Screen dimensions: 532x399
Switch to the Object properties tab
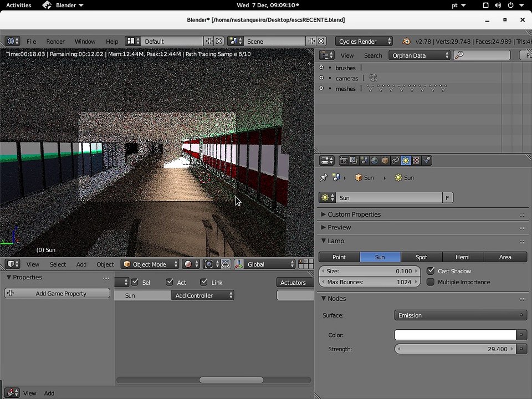tap(385, 161)
